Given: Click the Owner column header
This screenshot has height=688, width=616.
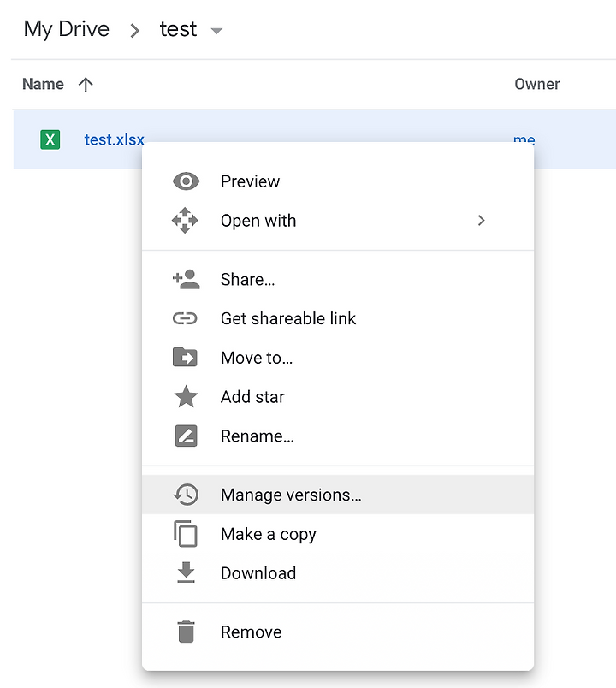Looking at the screenshot, I should point(537,84).
